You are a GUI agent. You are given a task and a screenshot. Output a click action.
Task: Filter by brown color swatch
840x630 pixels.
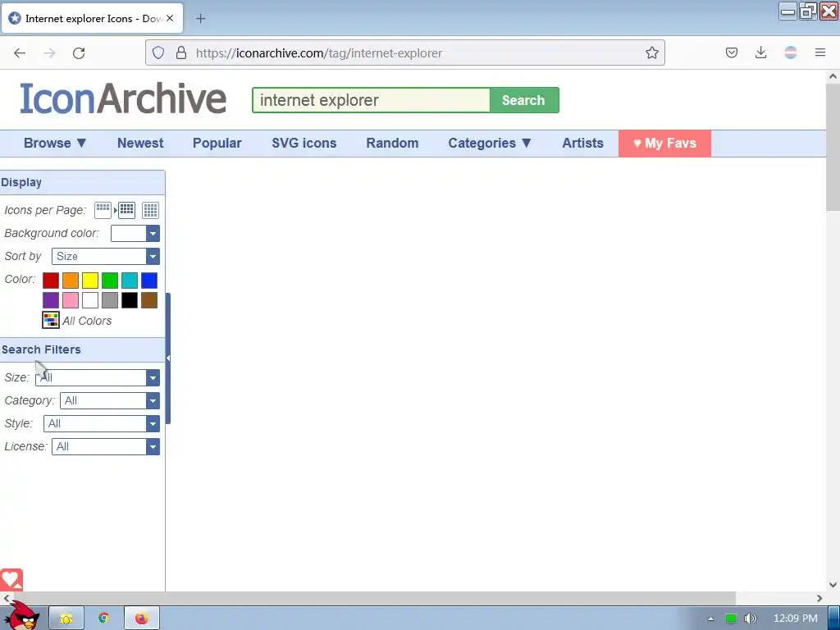[149, 300]
